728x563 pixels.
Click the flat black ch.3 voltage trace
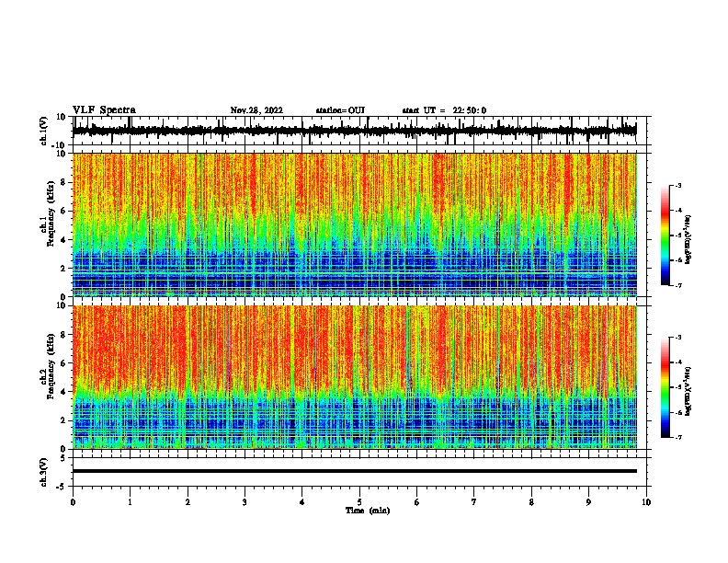[354, 471]
